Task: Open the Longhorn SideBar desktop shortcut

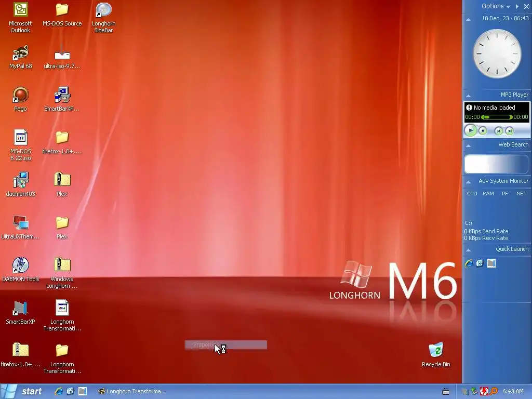Action: pos(103,10)
